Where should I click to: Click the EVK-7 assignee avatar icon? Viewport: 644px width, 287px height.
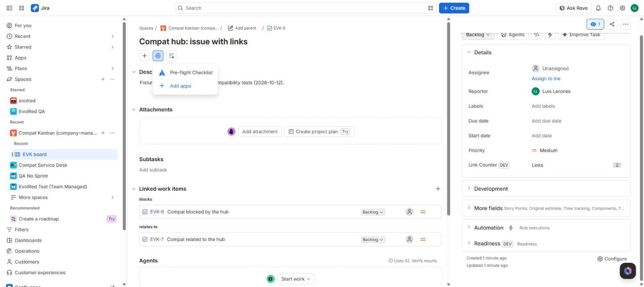pos(409,239)
